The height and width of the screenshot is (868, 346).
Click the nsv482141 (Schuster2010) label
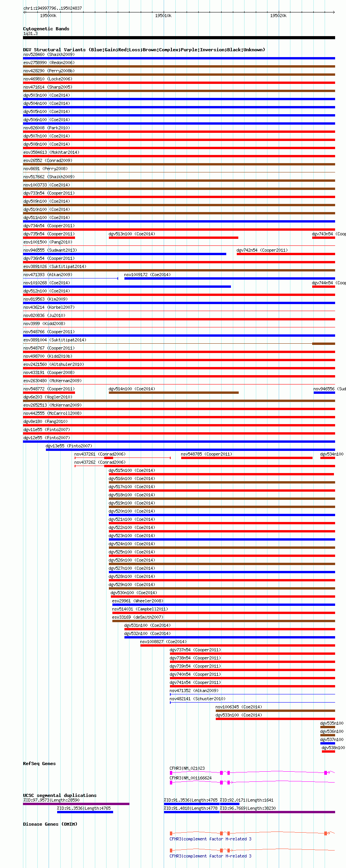coord(197,699)
